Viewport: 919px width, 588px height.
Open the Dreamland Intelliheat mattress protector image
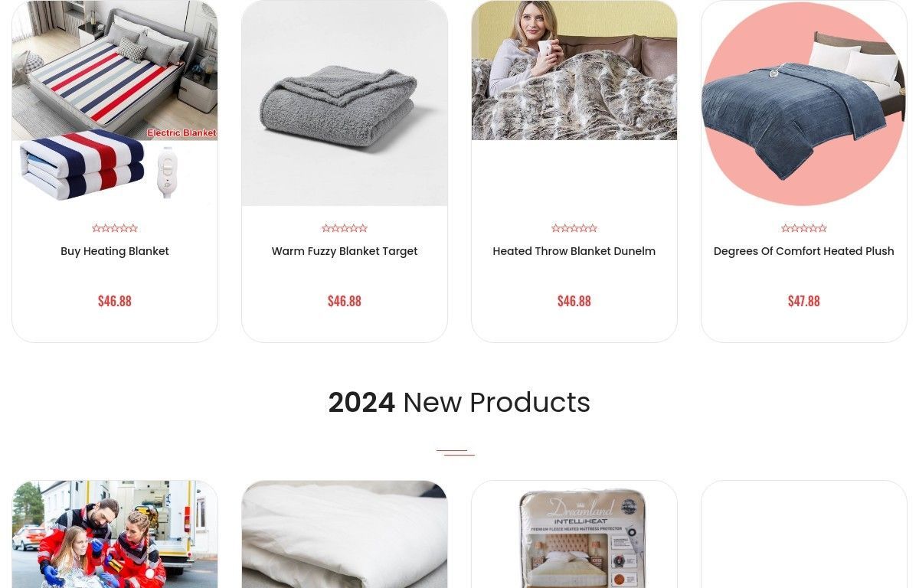point(574,534)
